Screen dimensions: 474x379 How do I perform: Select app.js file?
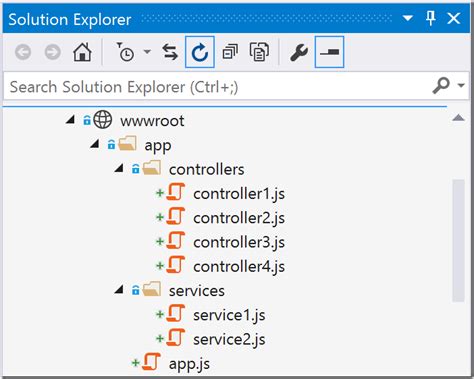pyautogui.click(x=189, y=364)
